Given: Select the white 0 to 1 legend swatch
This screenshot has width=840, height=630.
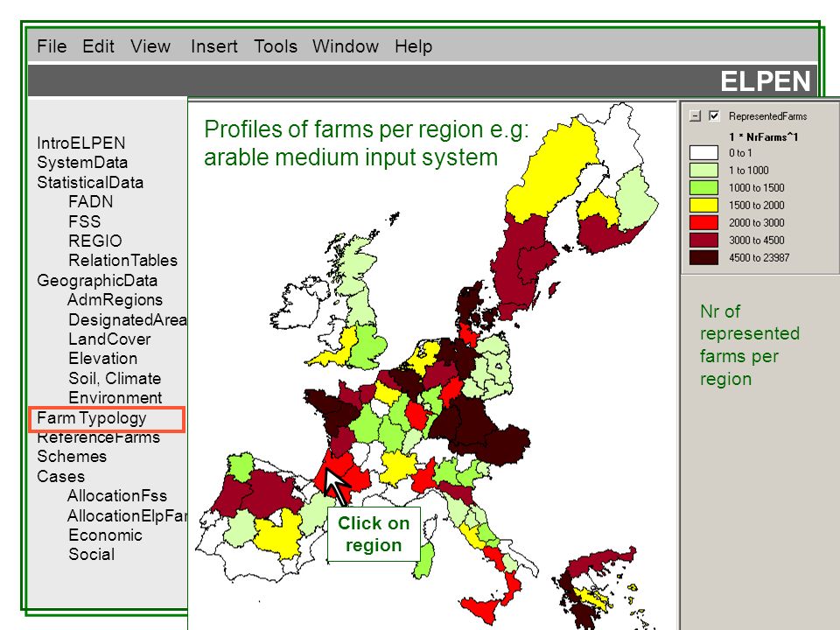Looking at the screenshot, I should [x=703, y=152].
